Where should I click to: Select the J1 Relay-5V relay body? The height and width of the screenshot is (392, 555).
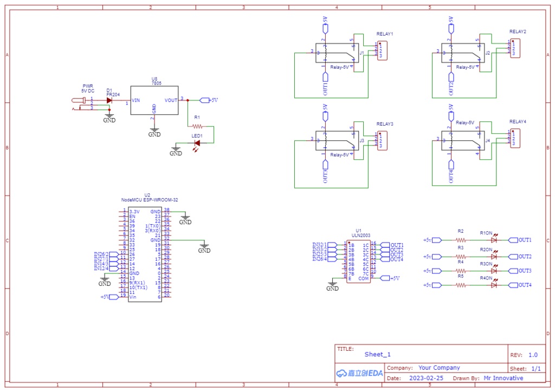coord(337,53)
